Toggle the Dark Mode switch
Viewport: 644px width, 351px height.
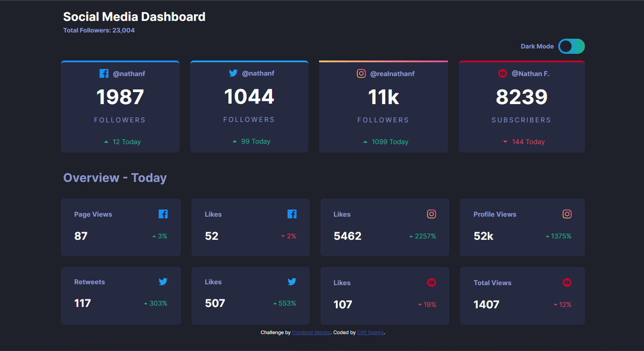(571, 46)
